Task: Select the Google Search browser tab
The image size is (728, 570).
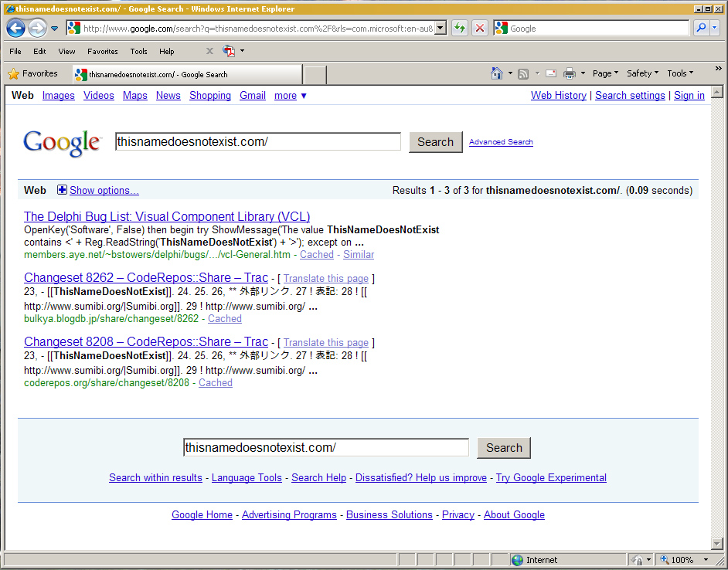Action: (x=185, y=75)
